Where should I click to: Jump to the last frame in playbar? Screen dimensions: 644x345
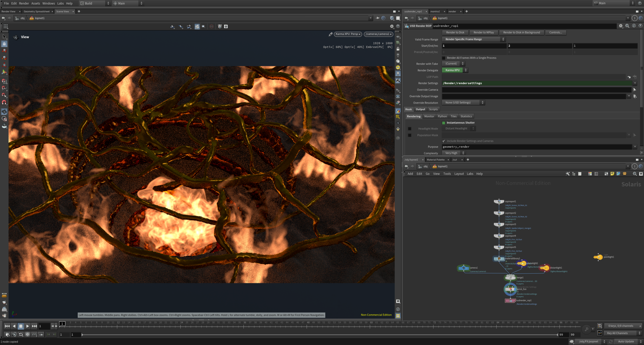(x=34, y=326)
